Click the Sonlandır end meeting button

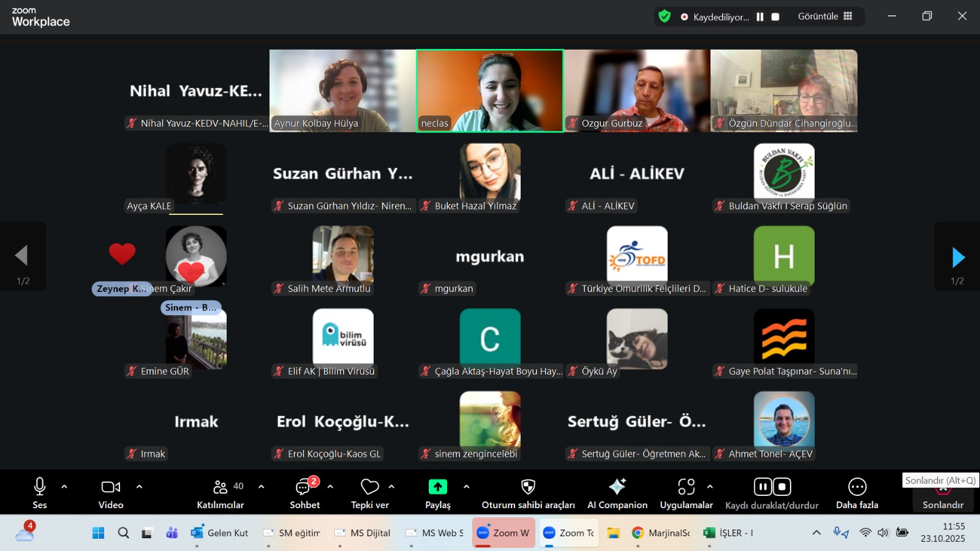[943, 496]
